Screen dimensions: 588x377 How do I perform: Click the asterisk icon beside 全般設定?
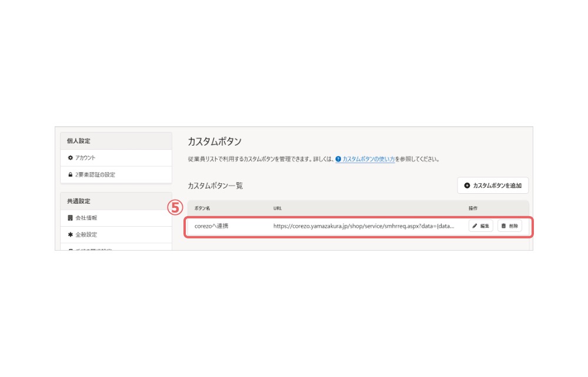[70, 235]
